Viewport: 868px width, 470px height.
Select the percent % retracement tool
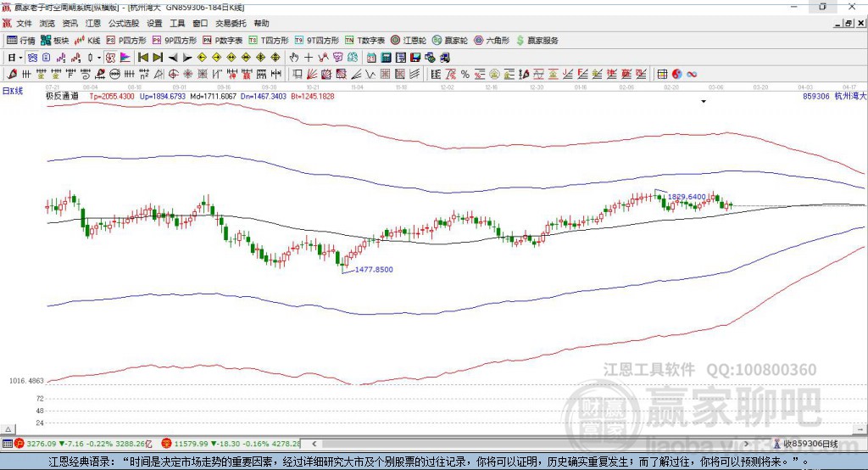[465, 74]
